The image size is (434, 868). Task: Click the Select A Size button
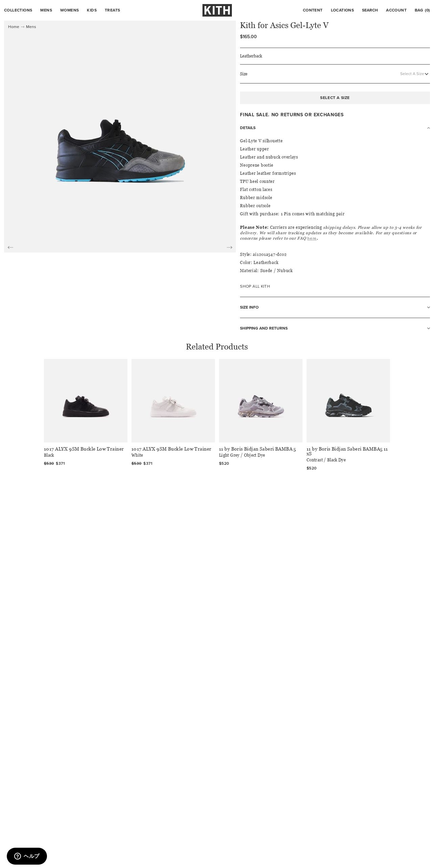pos(335,98)
